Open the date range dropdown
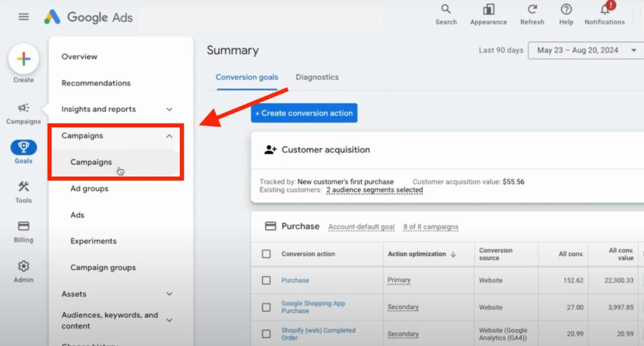 point(586,50)
